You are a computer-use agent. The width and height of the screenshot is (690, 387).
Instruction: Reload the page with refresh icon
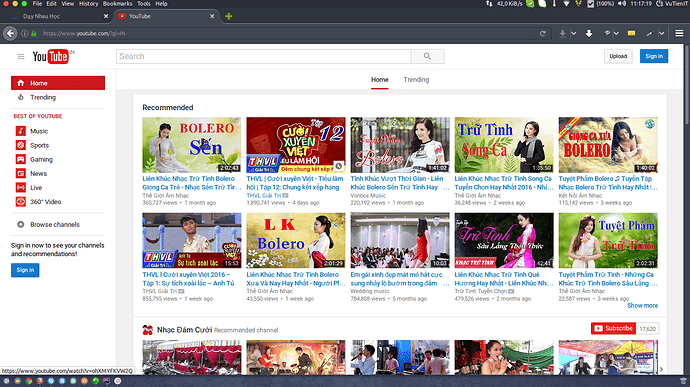tap(543, 33)
